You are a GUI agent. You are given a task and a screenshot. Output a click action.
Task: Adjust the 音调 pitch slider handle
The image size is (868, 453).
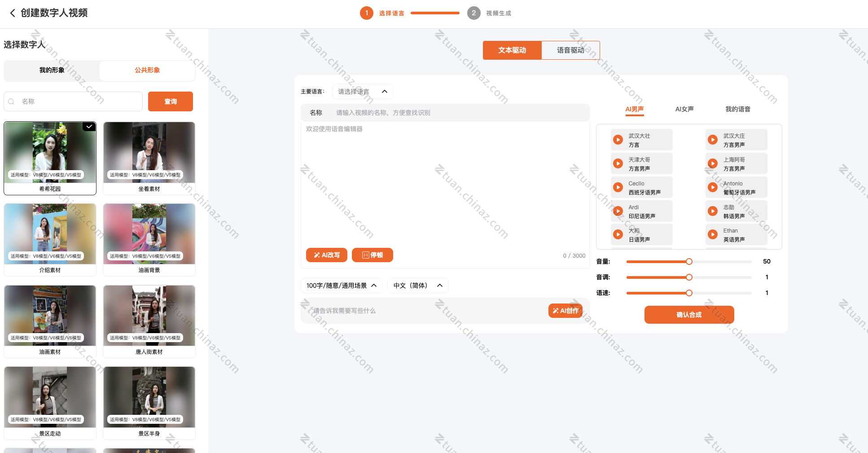pyautogui.click(x=689, y=277)
